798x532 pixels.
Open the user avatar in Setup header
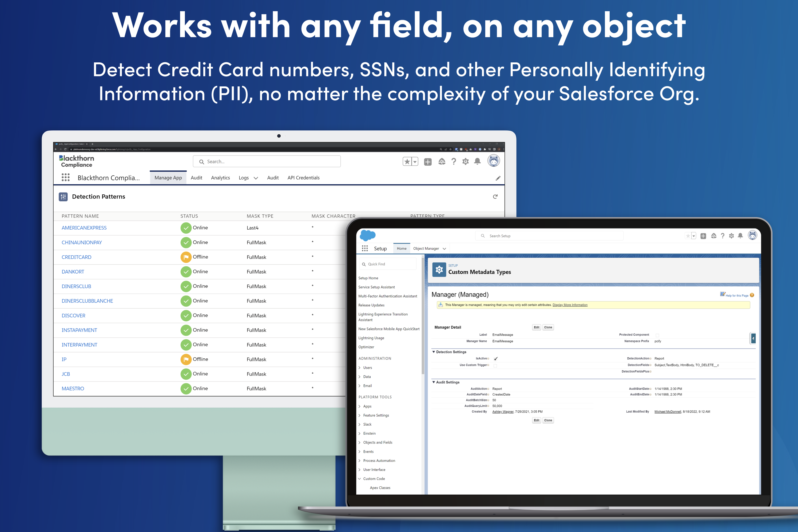753,235
